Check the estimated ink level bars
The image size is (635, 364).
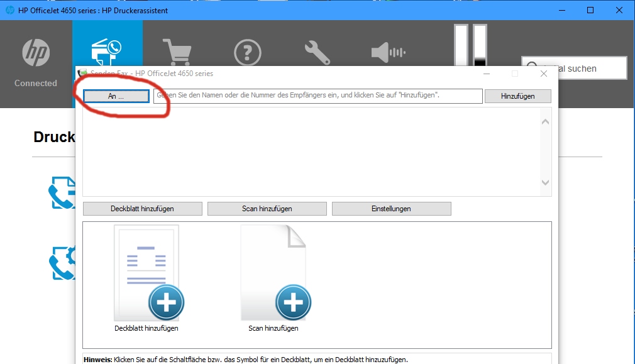pyautogui.click(x=470, y=45)
